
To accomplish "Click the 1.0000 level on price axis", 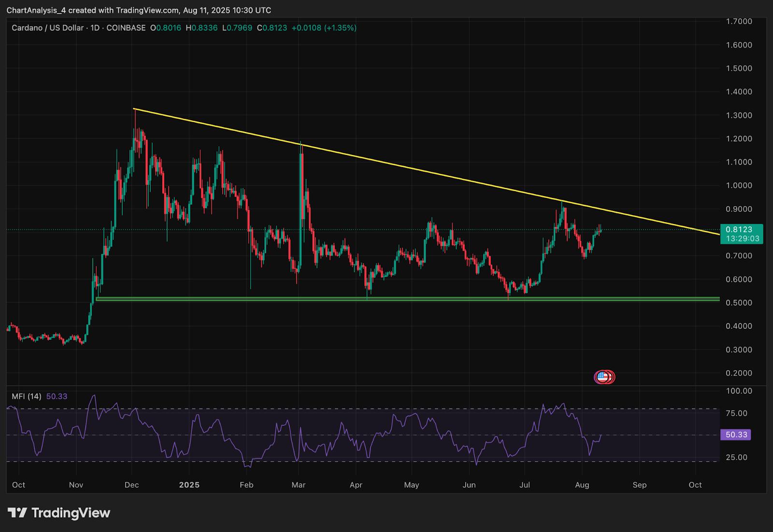I will [739, 185].
